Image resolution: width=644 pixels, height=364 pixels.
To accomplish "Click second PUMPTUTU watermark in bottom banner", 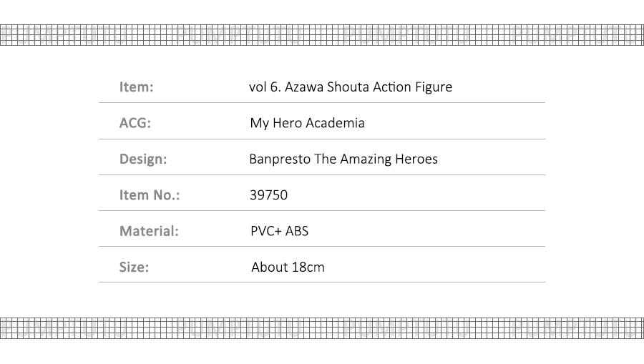I will (x=238, y=328).
